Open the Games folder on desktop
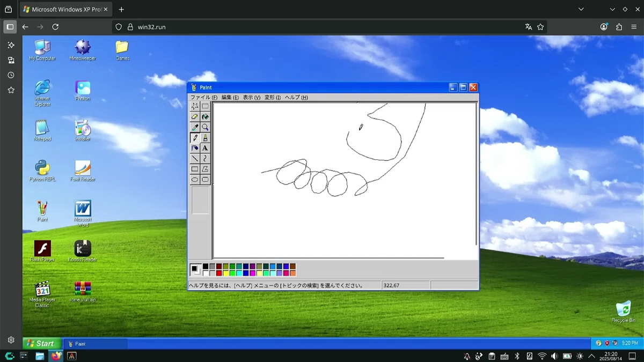Viewport: 644px width, 362px height. click(x=122, y=50)
